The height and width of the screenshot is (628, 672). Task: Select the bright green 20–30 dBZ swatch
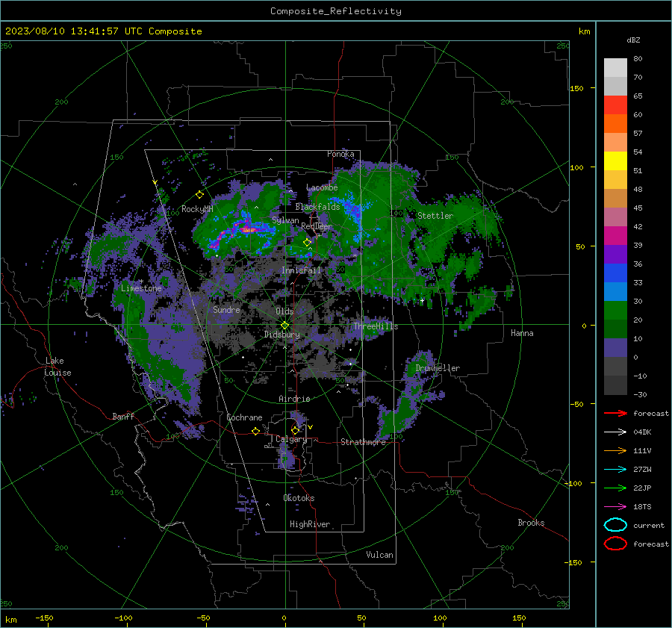click(615, 310)
